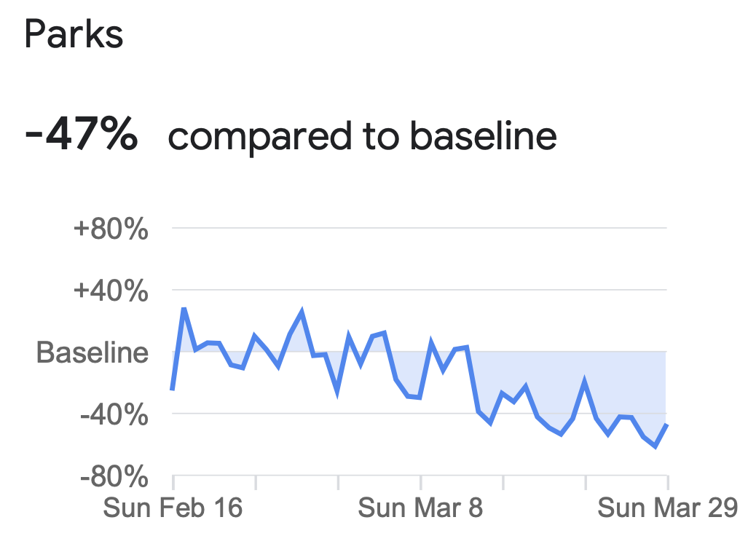Screen dimensions: 756x552
Task: Click the x-axis tick above Sun Mar 29
Action: [668, 482]
